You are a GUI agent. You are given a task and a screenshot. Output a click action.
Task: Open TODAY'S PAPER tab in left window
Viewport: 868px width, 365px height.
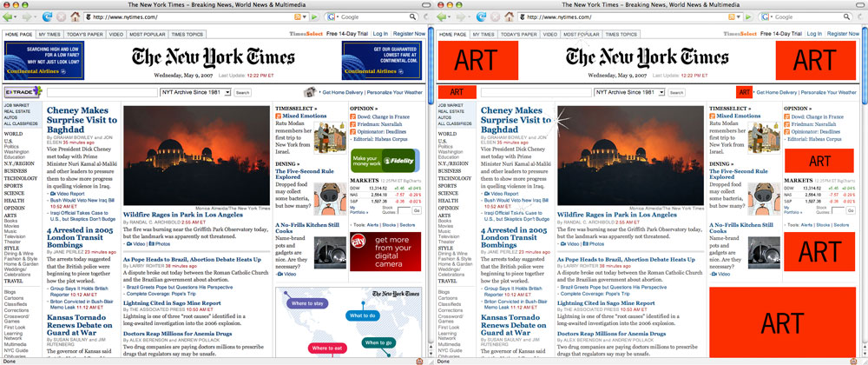[85, 35]
